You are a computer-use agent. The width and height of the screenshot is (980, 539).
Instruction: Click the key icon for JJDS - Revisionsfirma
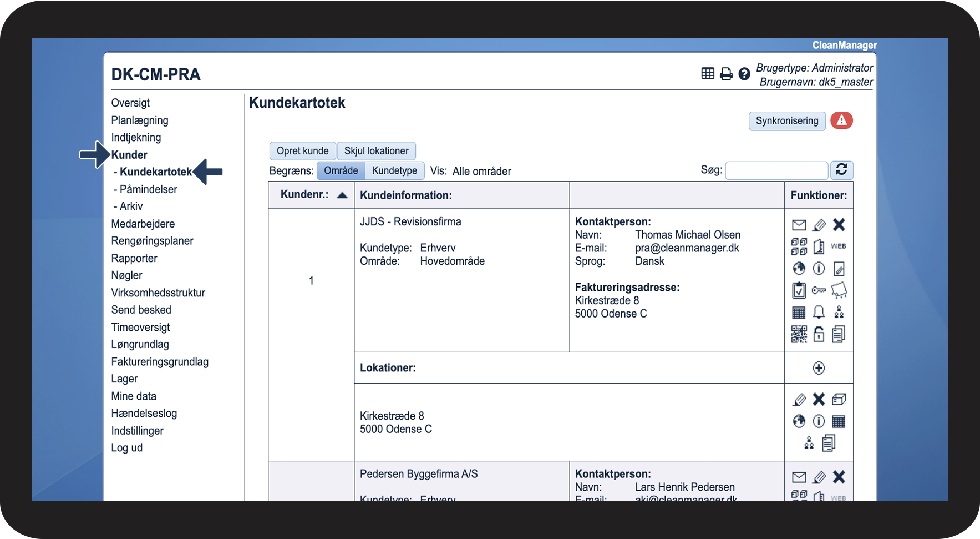pos(819,290)
